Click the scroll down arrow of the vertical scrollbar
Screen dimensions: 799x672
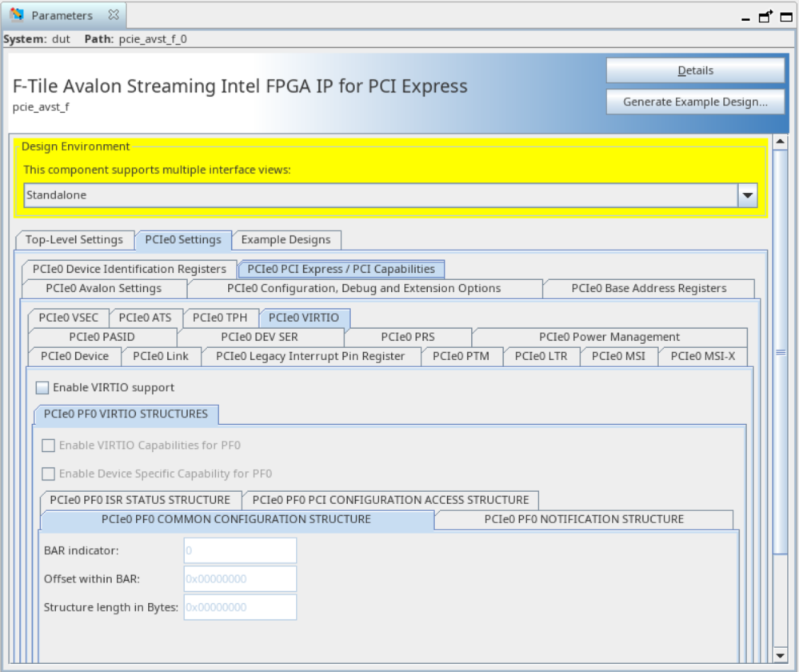tap(780, 656)
